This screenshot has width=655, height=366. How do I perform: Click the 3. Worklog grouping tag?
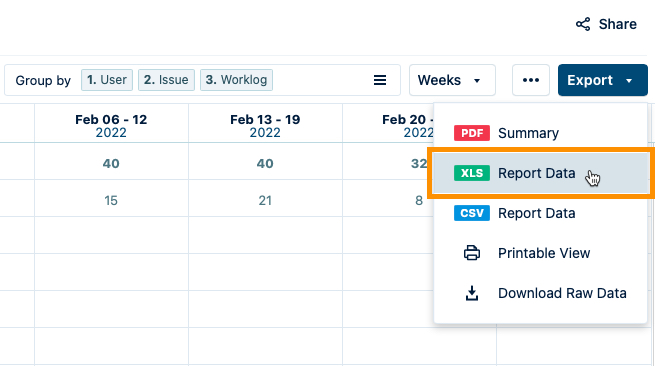[x=236, y=80]
